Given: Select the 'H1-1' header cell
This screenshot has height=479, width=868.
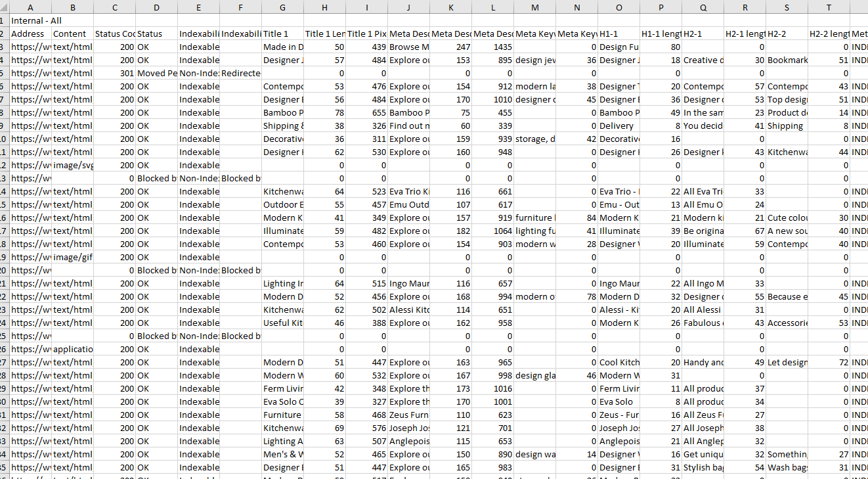Looking at the screenshot, I should [x=618, y=34].
